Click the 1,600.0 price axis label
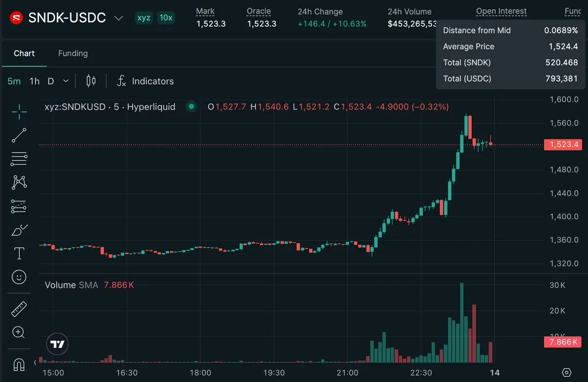Viewport: 588px width, 382px height. [x=564, y=99]
